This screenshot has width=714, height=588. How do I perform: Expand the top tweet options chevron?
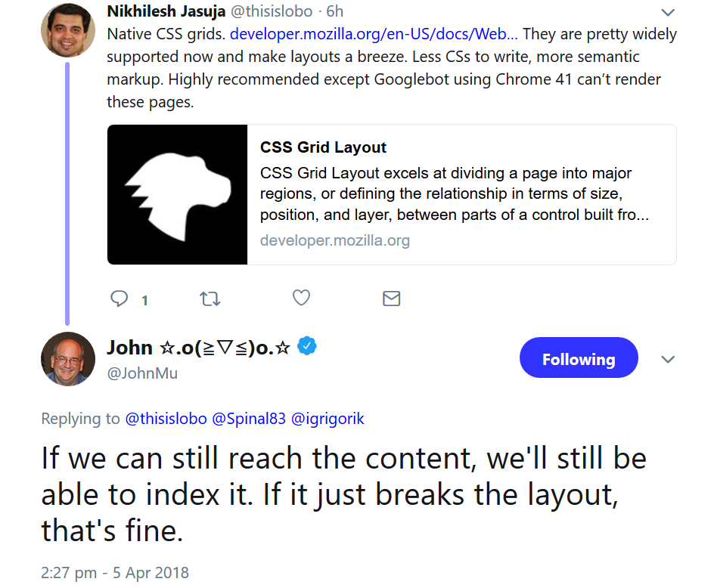[666, 12]
